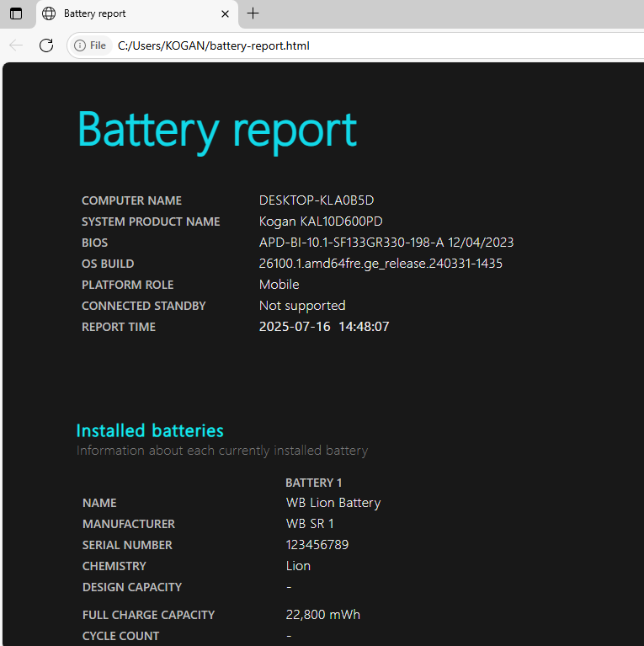This screenshot has height=646, width=644.
Task: Click the Battery report main heading
Action: [x=217, y=130]
